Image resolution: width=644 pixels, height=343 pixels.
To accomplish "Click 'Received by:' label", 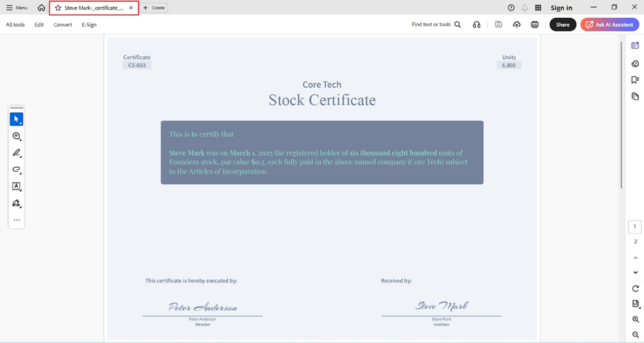I will 396,281.
